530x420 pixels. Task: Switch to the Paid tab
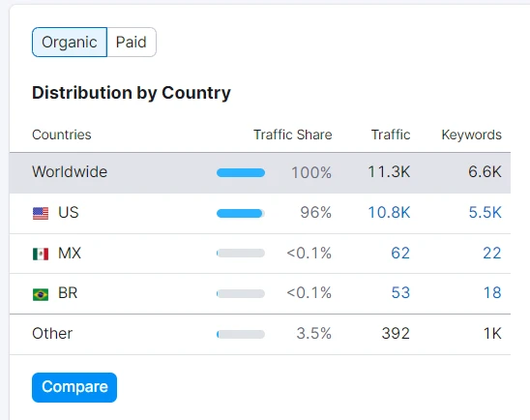pos(132,43)
